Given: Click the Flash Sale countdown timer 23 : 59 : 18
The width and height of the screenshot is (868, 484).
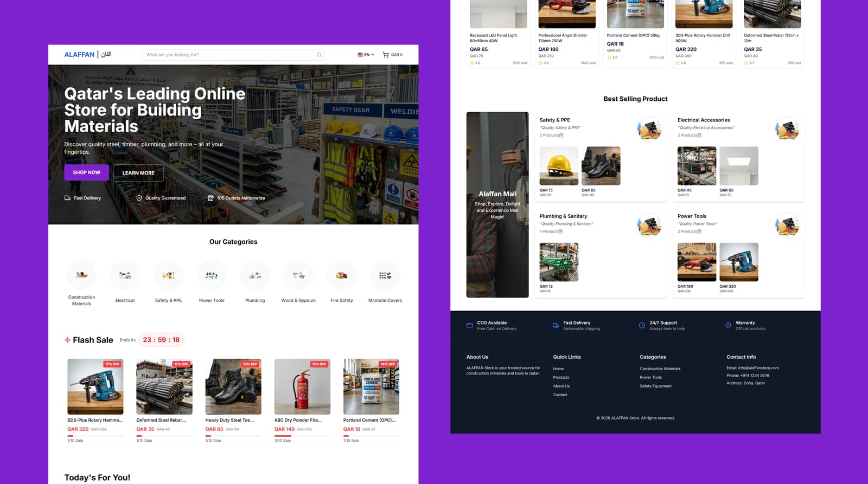Looking at the screenshot, I should coord(161,340).
